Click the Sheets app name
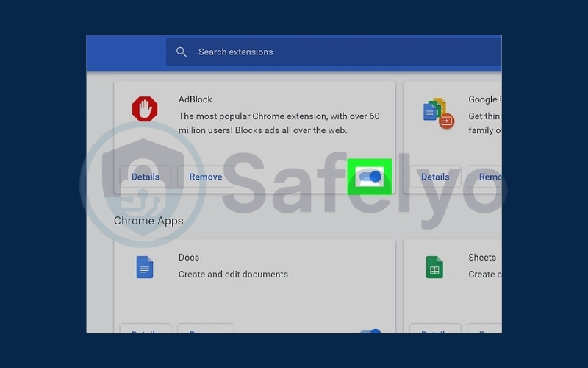Image resolution: width=588 pixels, height=368 pixels. 482,257
